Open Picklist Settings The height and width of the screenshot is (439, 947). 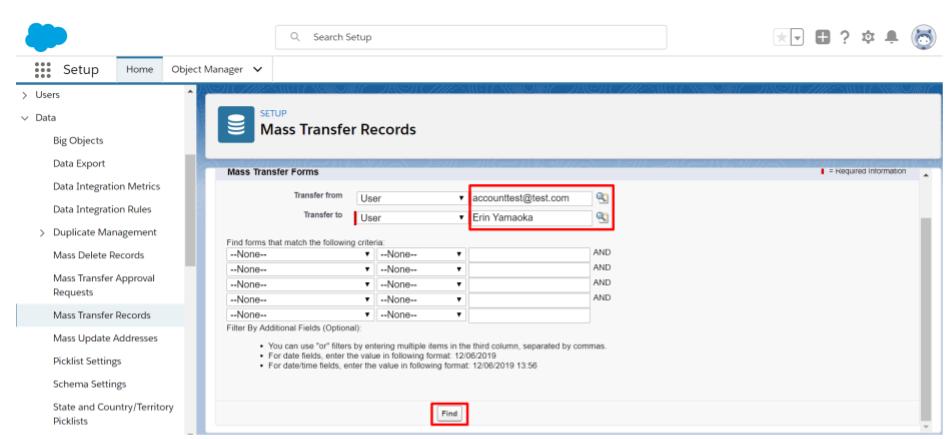click(87, 361)
